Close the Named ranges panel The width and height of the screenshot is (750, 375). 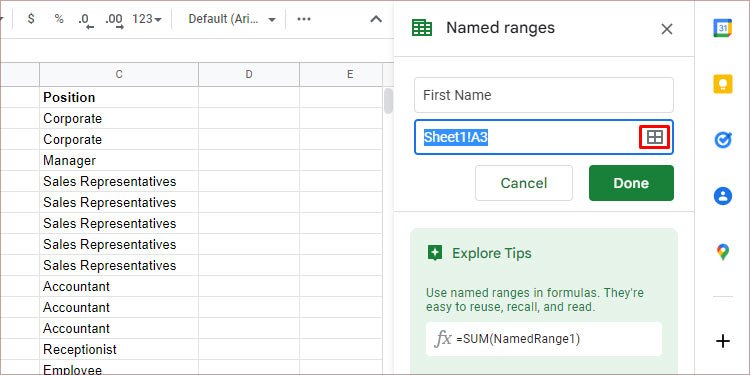pos(666,29)
